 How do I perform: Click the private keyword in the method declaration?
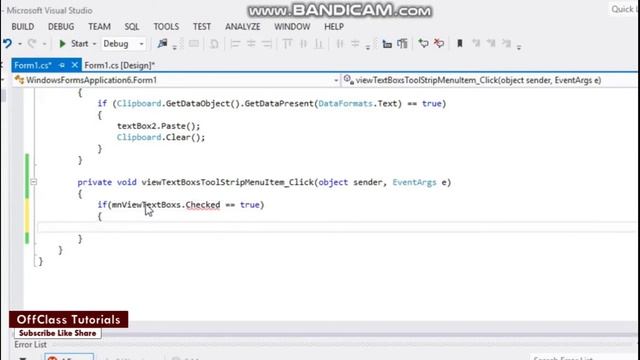coord(95,182)
